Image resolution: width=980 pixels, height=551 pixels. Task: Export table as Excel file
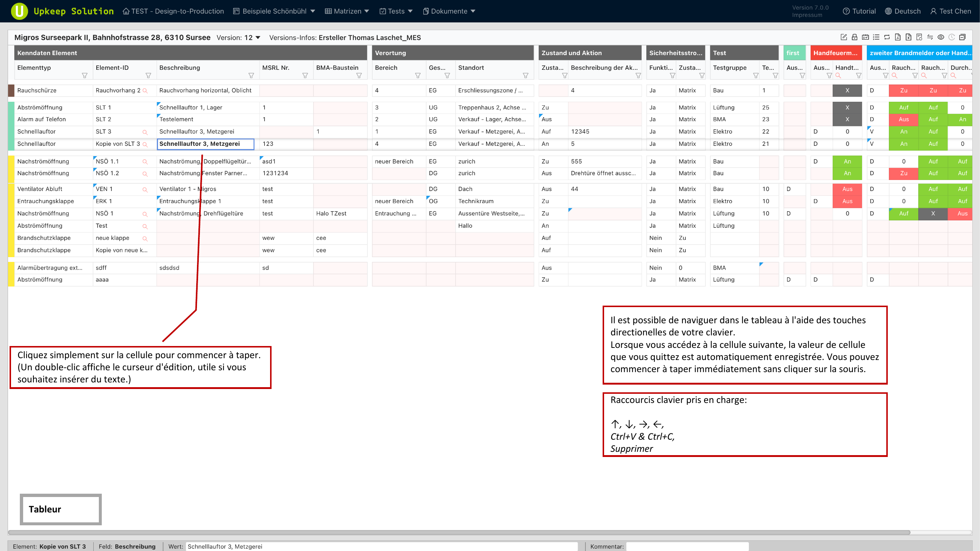coord(908,37)
